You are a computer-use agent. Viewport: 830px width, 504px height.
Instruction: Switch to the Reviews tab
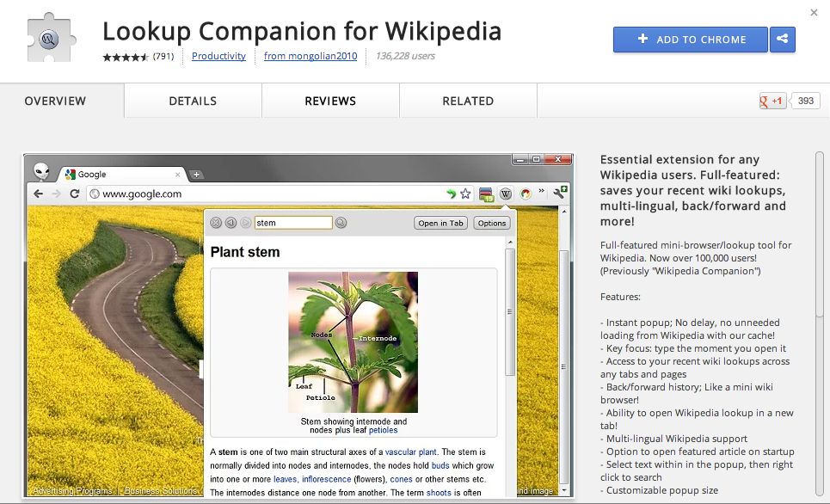pyautogui.click(x=330, y=101)
